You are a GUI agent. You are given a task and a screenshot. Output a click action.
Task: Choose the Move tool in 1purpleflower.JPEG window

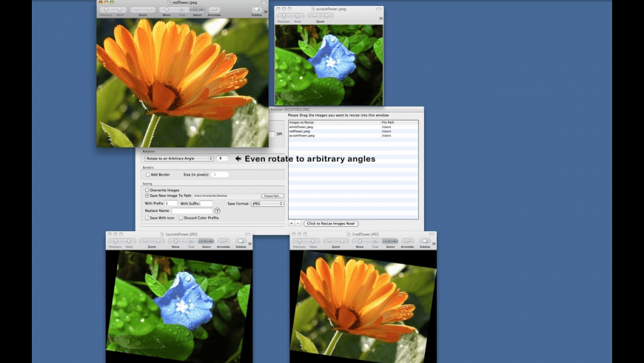tap(175, 241)
